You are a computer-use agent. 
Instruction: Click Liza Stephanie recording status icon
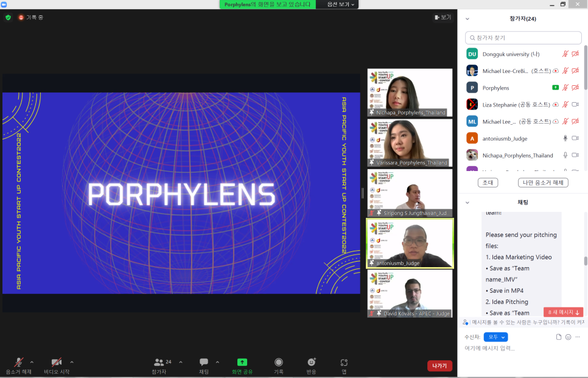tap(556, 105)
